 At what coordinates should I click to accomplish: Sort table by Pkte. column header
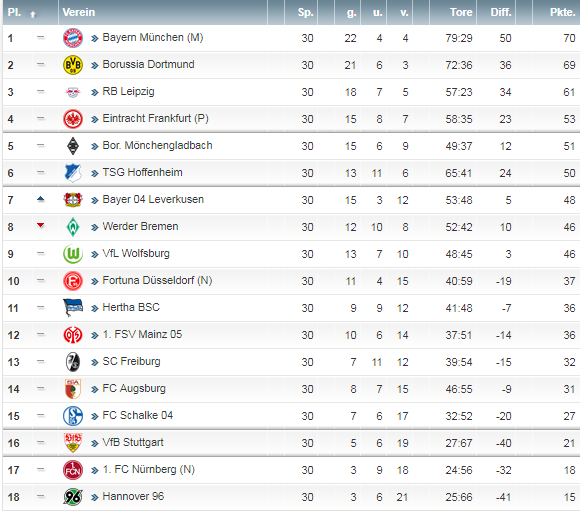click(562, 12)
